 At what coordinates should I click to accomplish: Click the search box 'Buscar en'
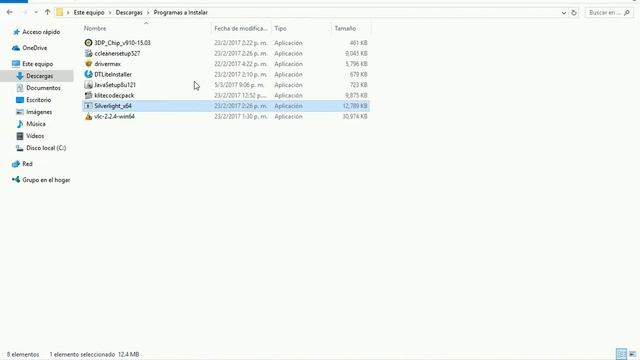(609, 13)
